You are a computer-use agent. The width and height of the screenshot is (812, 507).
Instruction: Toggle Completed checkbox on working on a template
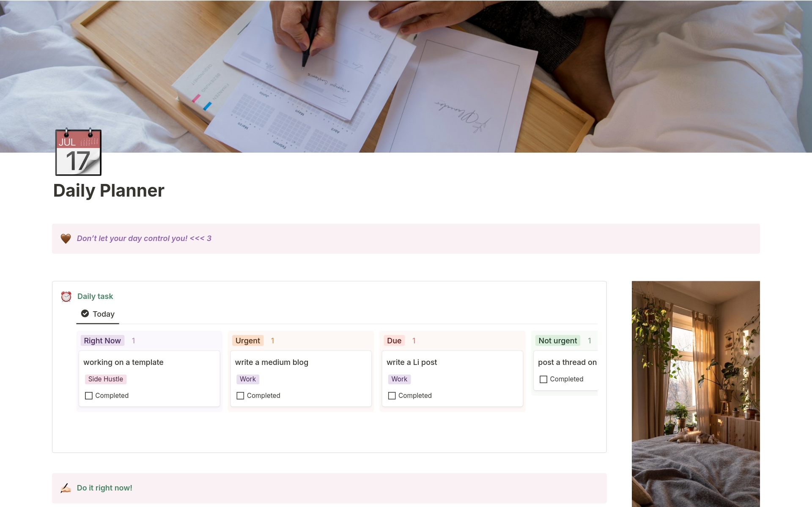88,395
